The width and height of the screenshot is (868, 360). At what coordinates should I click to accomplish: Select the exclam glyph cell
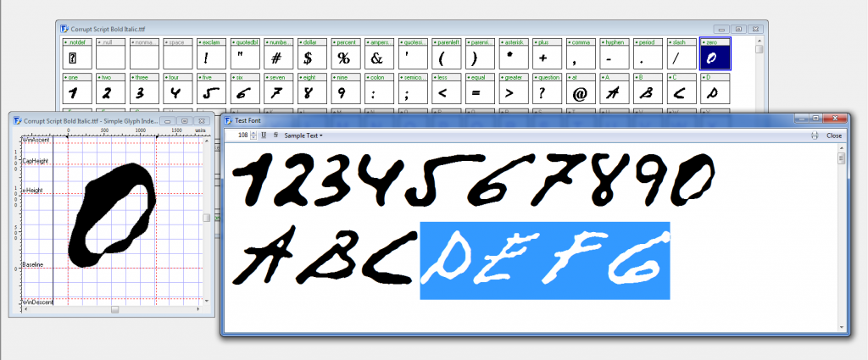(x=211, y=53)
